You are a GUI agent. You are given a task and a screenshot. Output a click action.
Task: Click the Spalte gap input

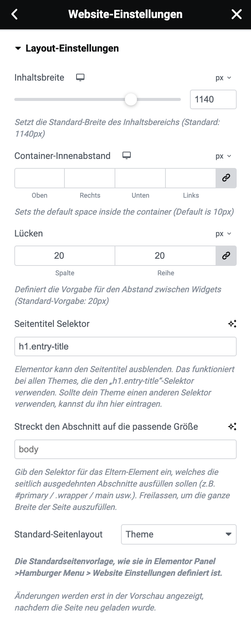[x=65, y=256]
